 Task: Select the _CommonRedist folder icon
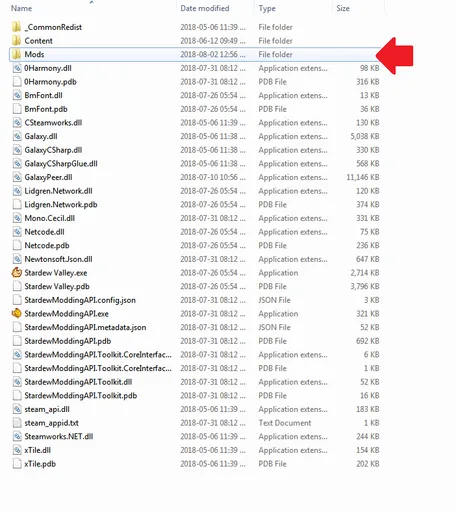tap(17, 27)
